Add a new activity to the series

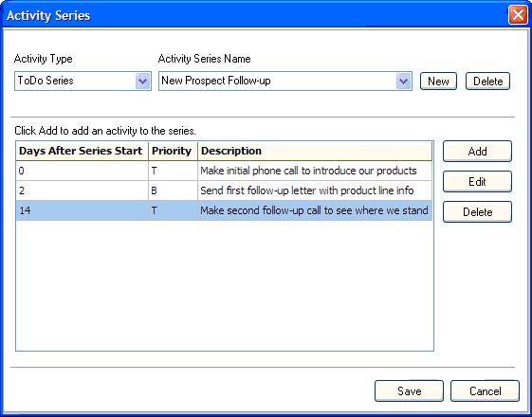(477, 152)
